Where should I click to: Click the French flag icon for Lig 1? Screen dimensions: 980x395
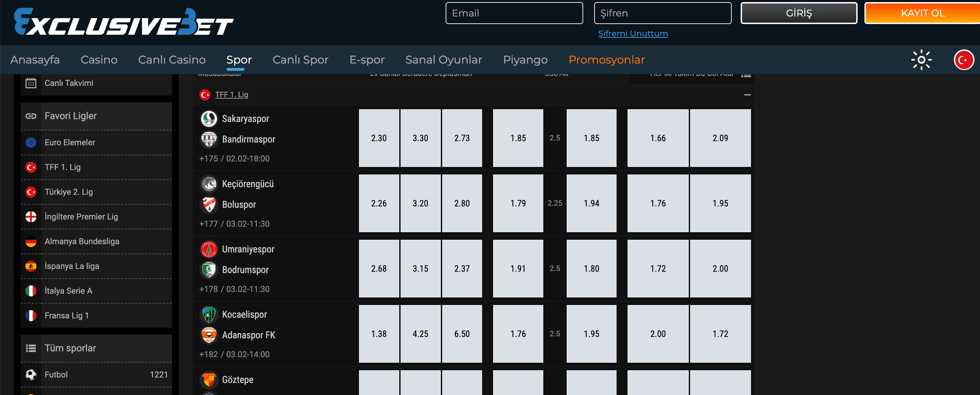coord(31,316)
